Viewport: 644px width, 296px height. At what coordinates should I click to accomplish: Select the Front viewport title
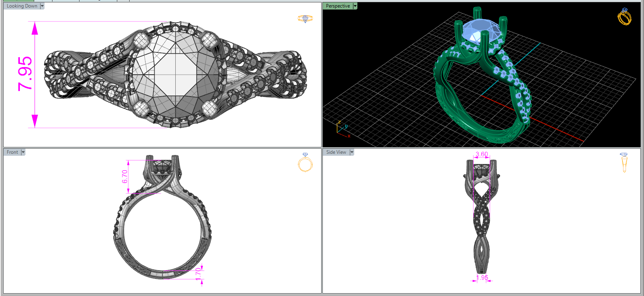click(x=12, y=152)
